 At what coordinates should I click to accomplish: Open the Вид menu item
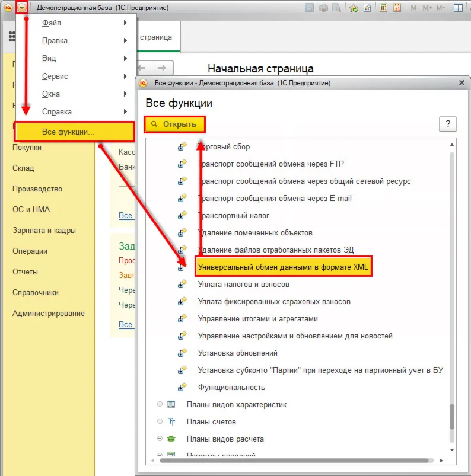[x=75, y=58]
